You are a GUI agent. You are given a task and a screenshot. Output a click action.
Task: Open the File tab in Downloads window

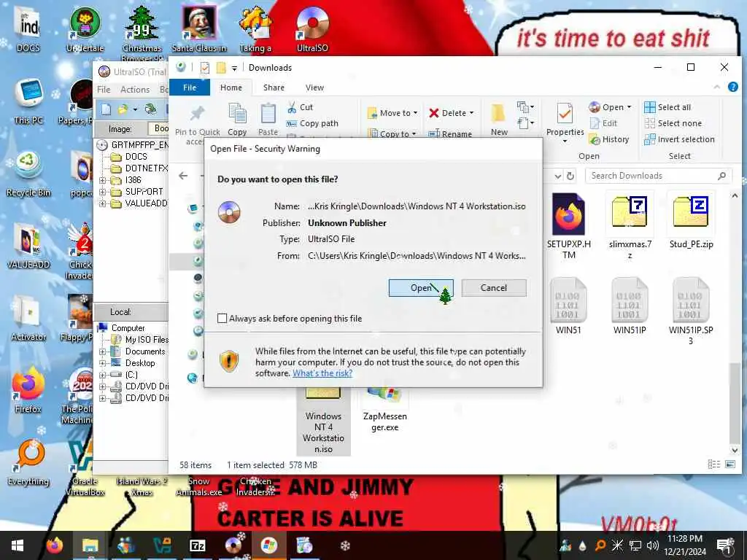pyautogui.click(x=190, y=87)
